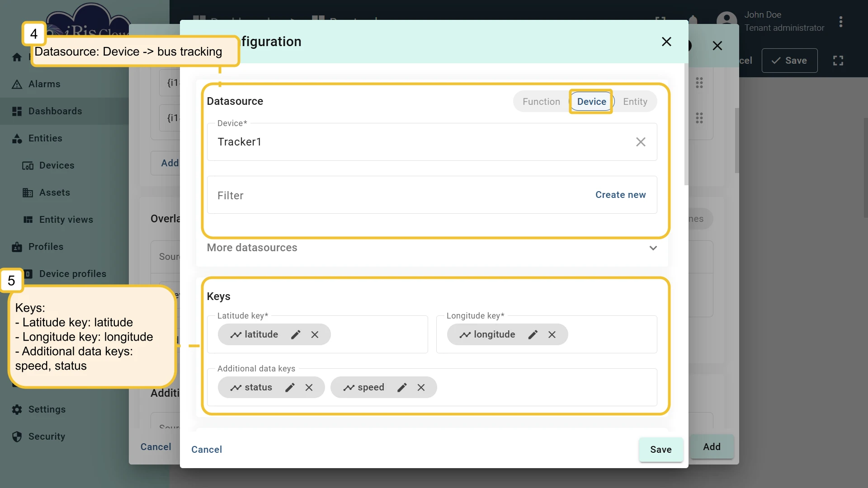Save the datasource configuration dialog
The width and height of the screenshot is (868, 488).
pyautogui.click(x=660, y=450)
